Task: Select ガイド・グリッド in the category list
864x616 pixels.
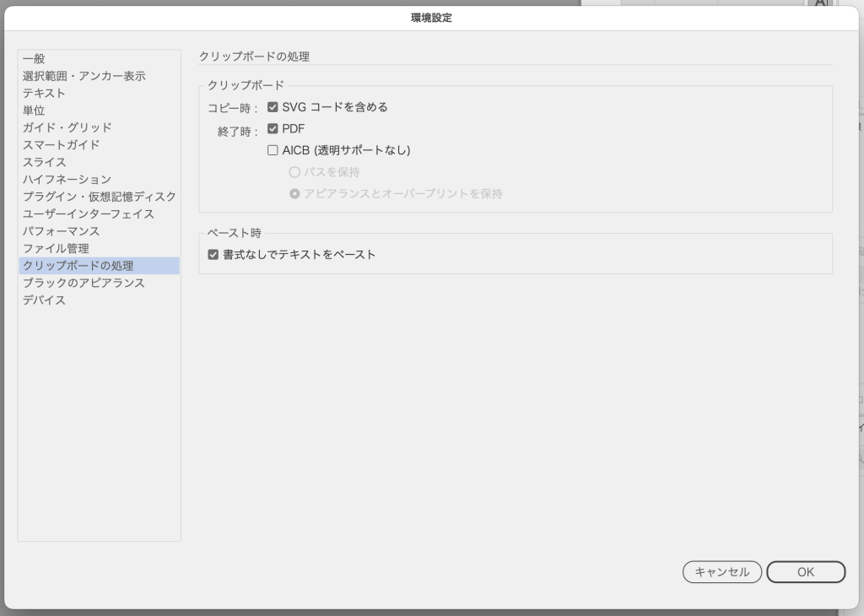Action: (x=67, y=127)
